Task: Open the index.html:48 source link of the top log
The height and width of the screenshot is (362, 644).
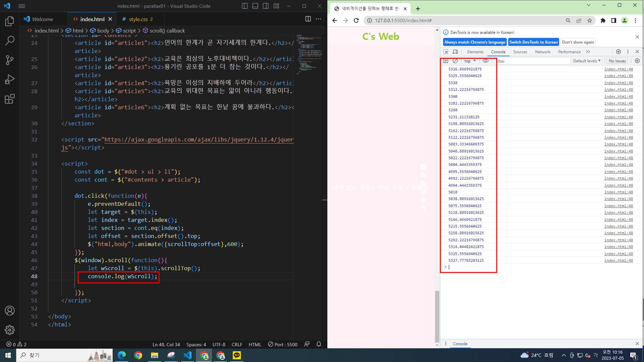Action: (619, 69)
